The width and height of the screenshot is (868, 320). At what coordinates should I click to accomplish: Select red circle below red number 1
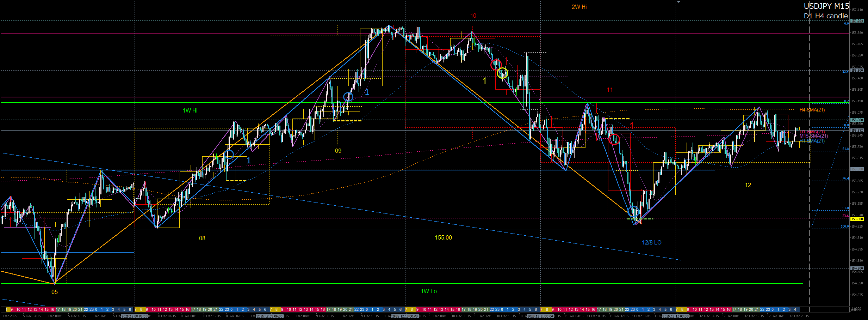pyautogui.click(x=614, y=139)
